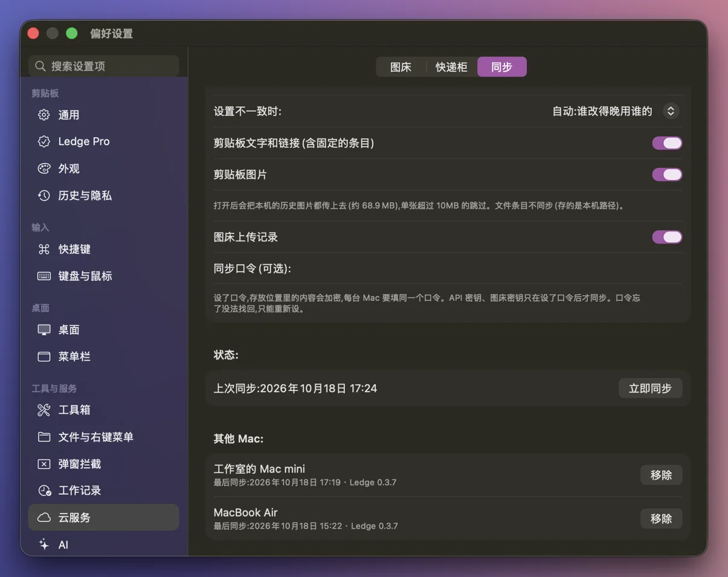Click the 同步口令 (可选) passphrase field
728x577 pixels.
(448, 268)
